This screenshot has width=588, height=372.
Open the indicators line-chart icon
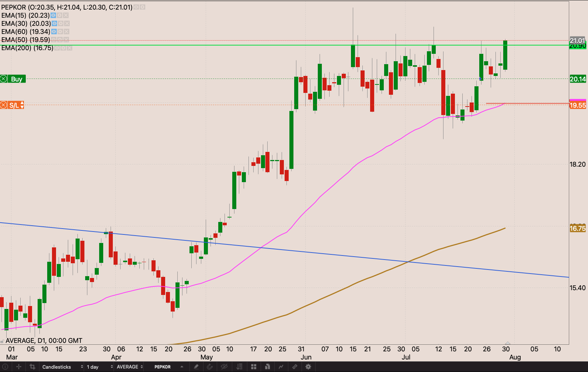pyautogui.click(x=281, y=367)
